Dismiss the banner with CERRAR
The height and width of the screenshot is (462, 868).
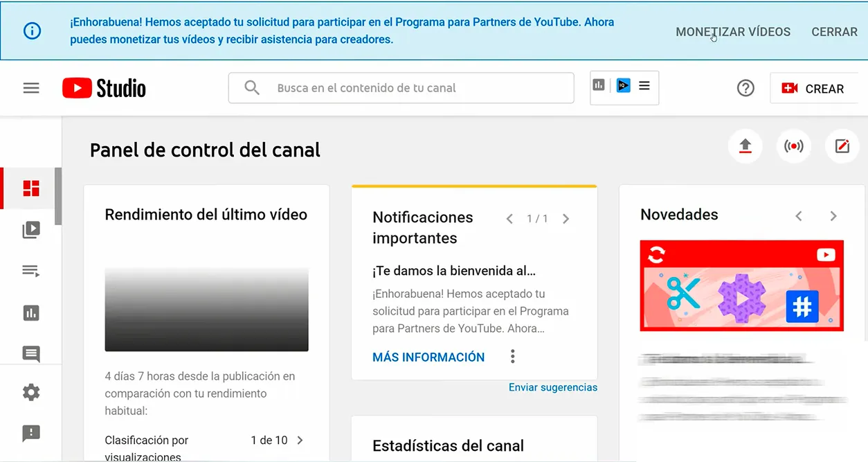835,32
